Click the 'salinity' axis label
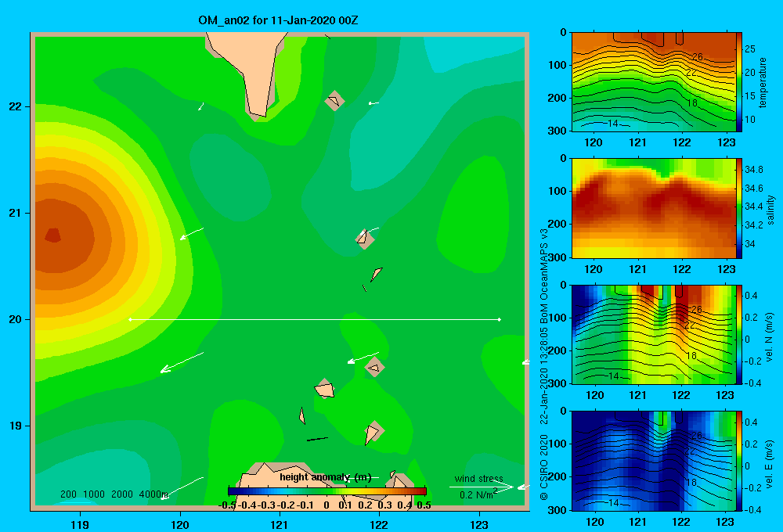Image resolution: width=783 pixels, height=532 pixels. coord(770,210)
